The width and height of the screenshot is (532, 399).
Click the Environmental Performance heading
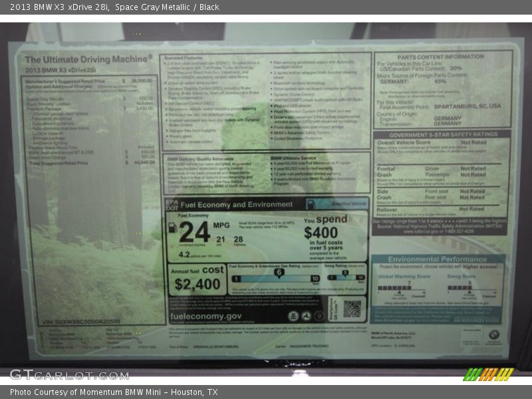pos(437,259)
